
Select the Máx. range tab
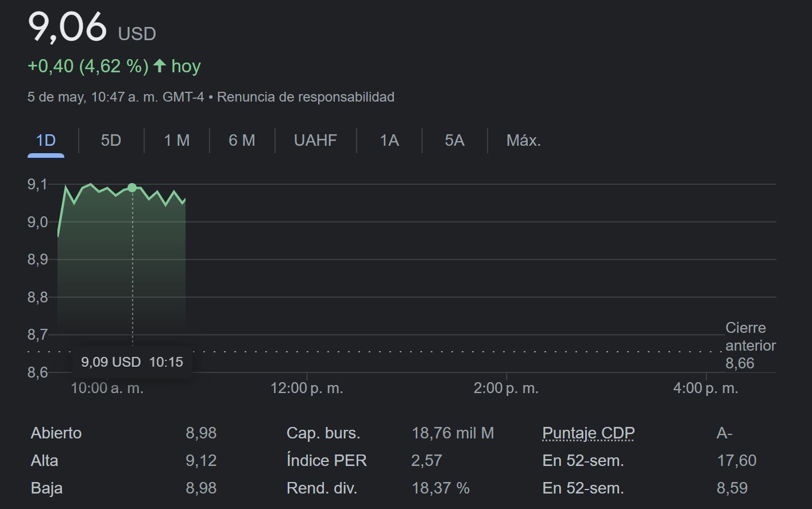[523, 141]
